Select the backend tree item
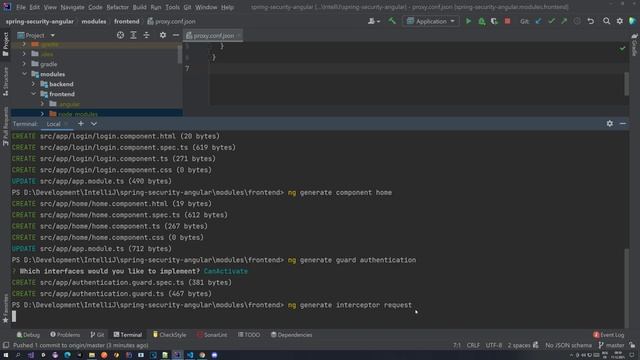640x360 pixels. pyautogui.click(x=61, y=84)
